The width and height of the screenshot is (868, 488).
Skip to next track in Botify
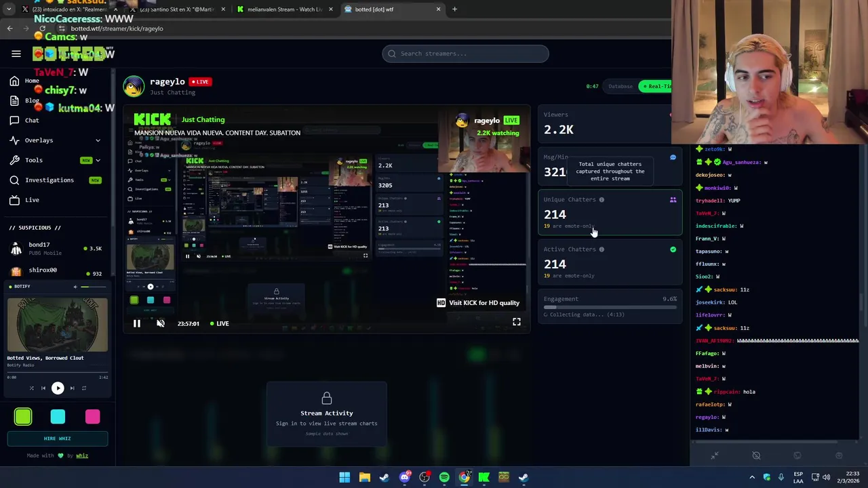tap(72, 388)
